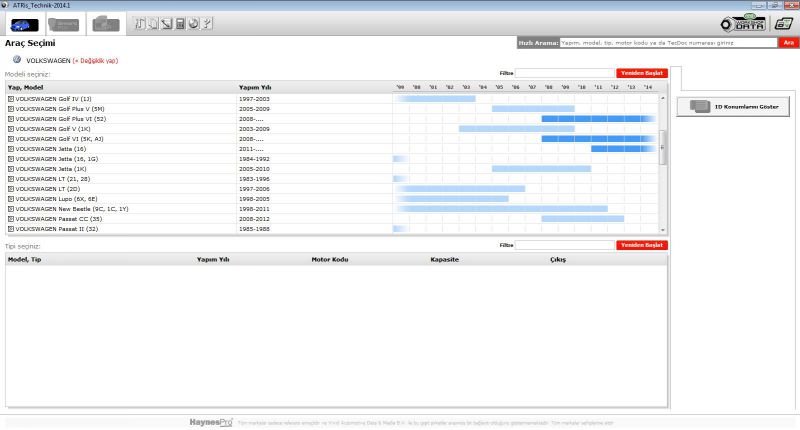800x430 pixels.
Task: Click the ID Konumlarını Göster button
Action: [733, 107]
